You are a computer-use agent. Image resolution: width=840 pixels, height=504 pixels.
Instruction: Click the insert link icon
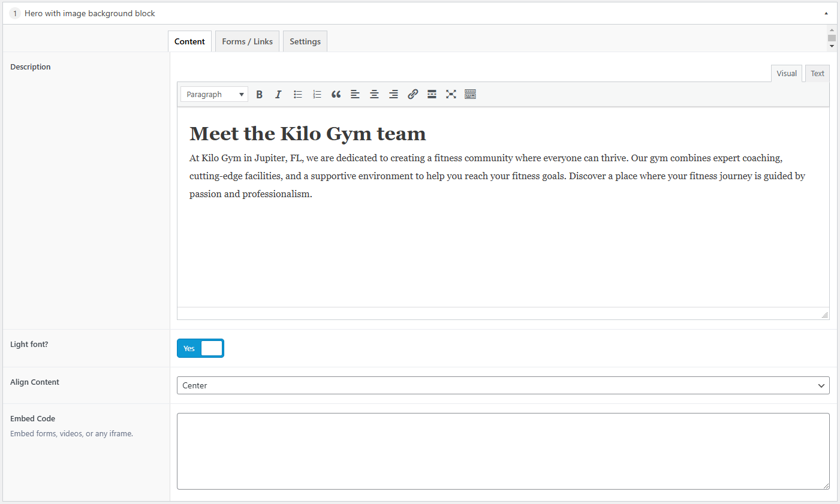coord(413,94)
